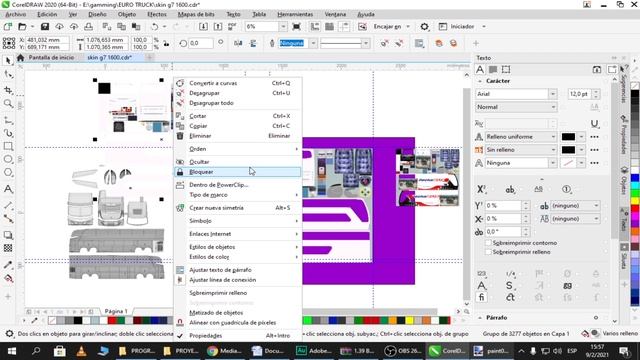Select the Drop Shadow tool

[x=8, y=235]
